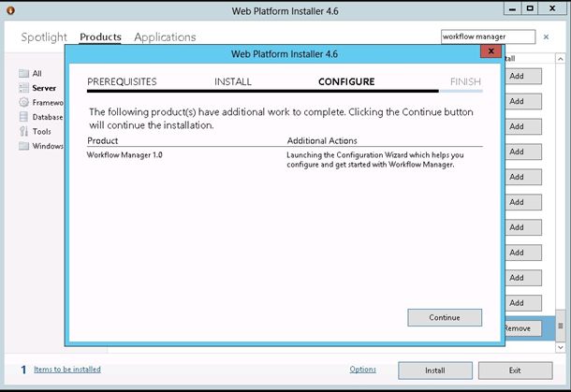Click the scroll down arrow of product list
Screen dimensions: 571x392
[561, 348]
